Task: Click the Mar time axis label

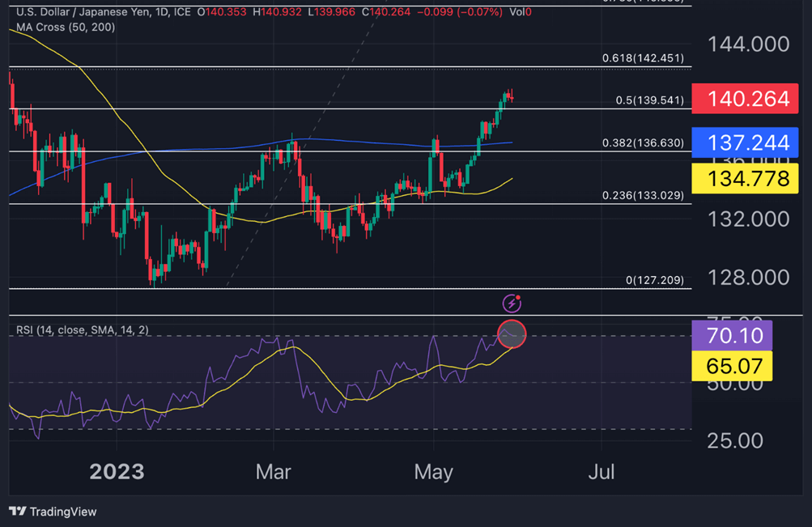Action: (274, 472)
